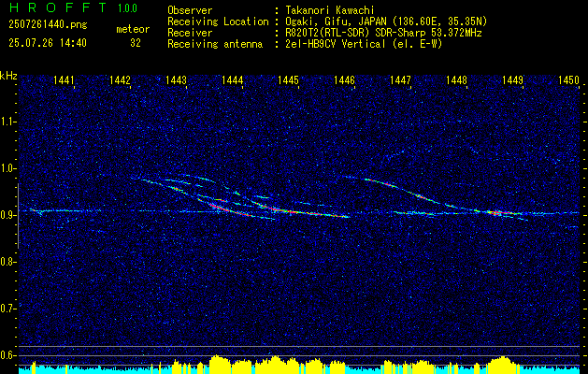Click the Receiving antenna field label

215,44
